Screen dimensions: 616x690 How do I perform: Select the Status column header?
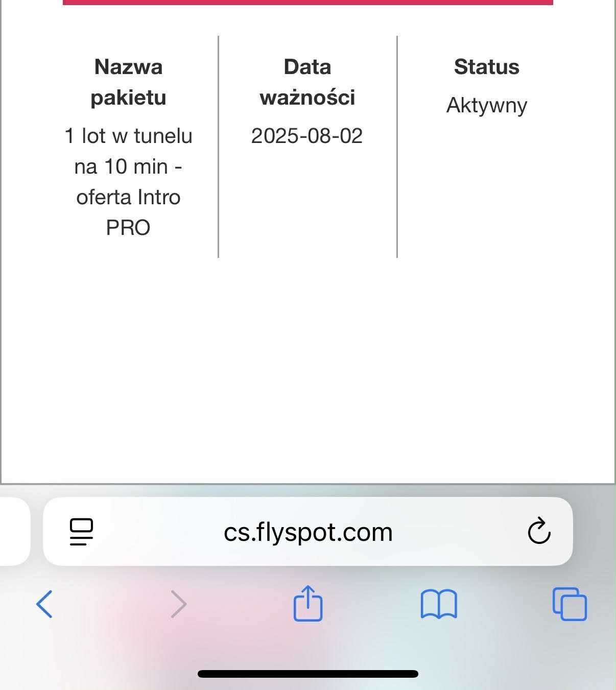point(487,67)
